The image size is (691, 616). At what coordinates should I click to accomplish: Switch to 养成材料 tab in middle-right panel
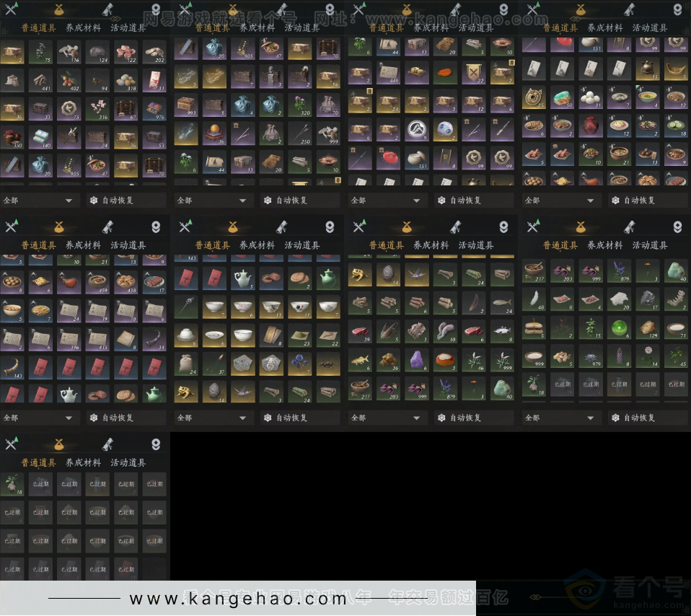click(605, 245)
